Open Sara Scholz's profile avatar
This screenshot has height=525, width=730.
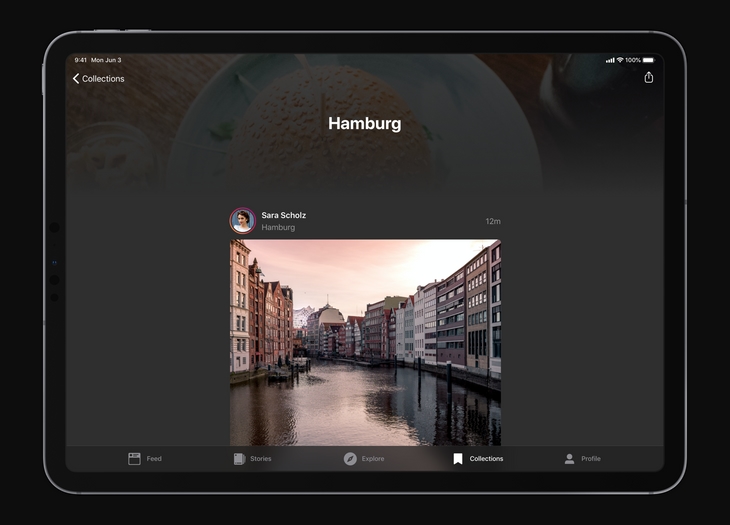[x=242, y=221]
